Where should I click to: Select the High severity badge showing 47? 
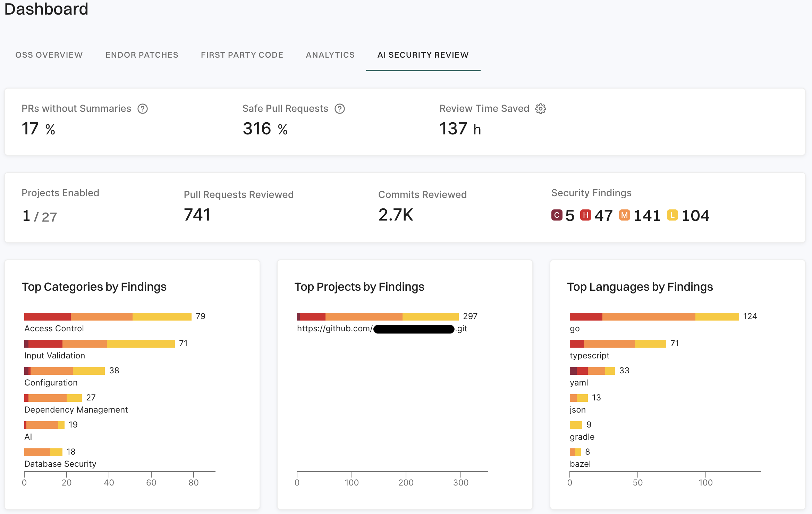click(586, 215)
